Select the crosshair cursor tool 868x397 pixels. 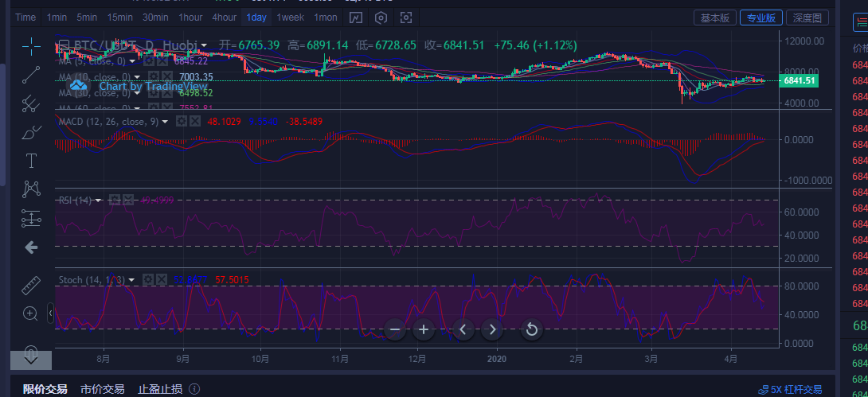[x=31, y=46]
